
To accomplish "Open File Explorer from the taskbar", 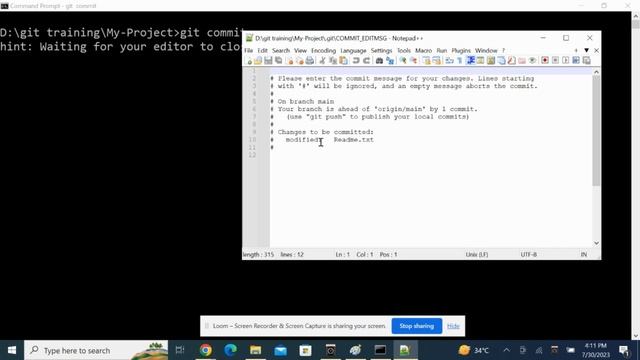I will pyautogui.click(x=256, y=350).
